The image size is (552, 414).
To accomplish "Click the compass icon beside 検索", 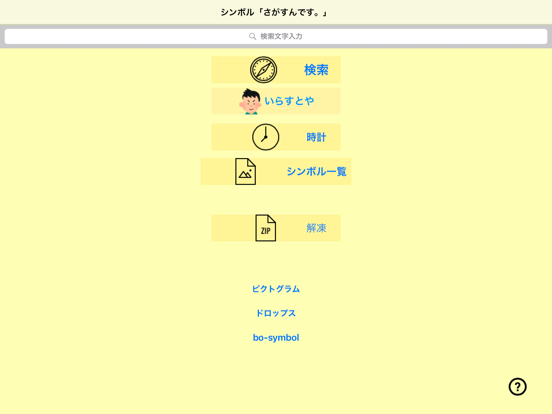I will coord(263,70).
